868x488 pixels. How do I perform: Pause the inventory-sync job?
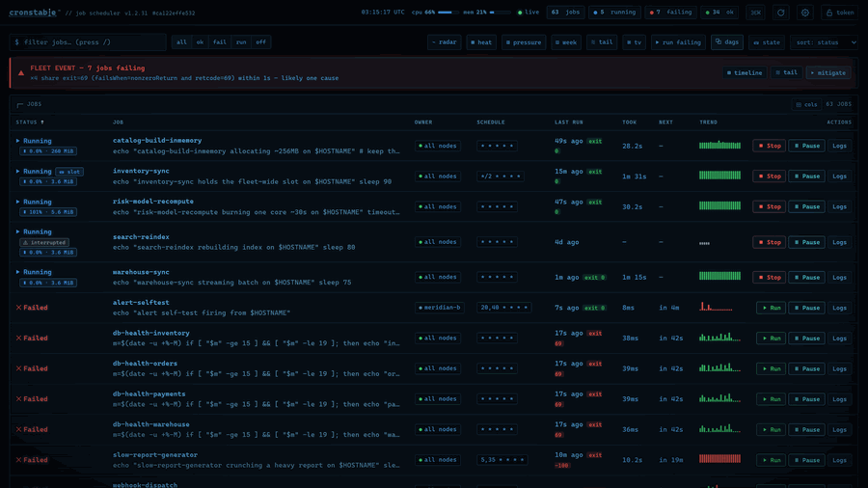(806, 176)
